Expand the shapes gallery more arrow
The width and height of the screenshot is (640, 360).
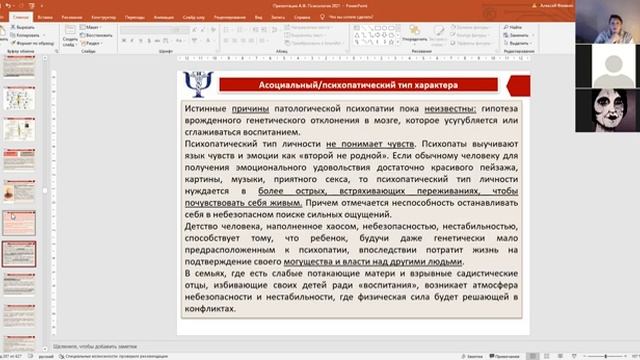point(398,42)
